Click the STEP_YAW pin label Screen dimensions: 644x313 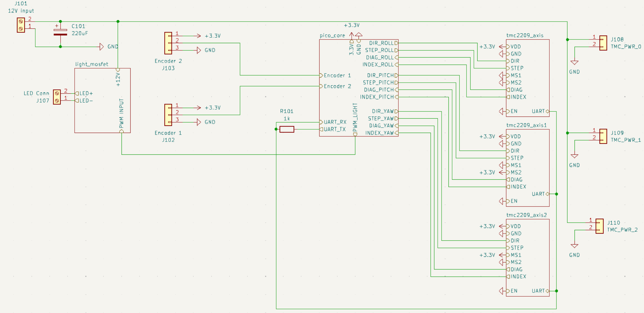[383, 118]
